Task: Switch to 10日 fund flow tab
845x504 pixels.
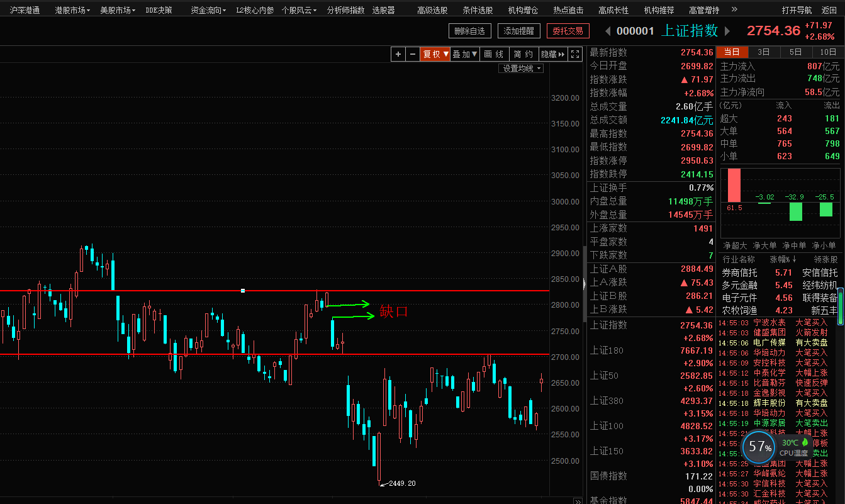Action: 828,52
